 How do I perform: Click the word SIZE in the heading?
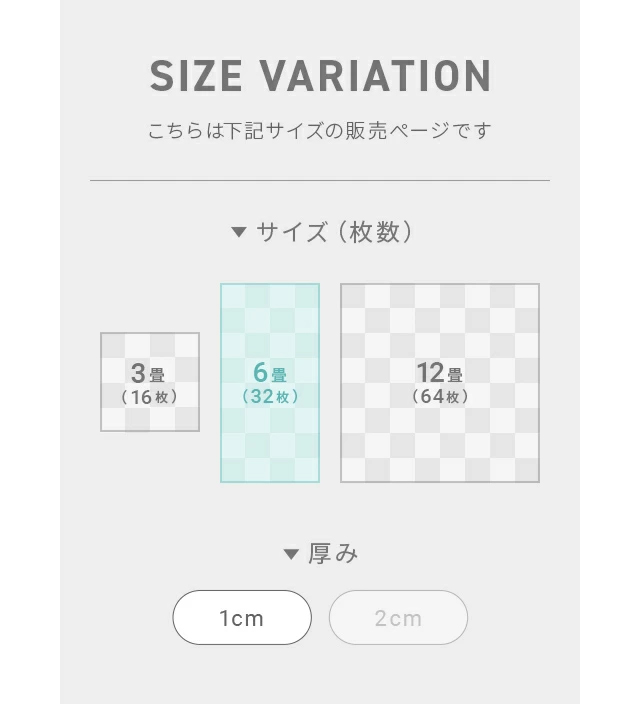click(x=198, y=77)
